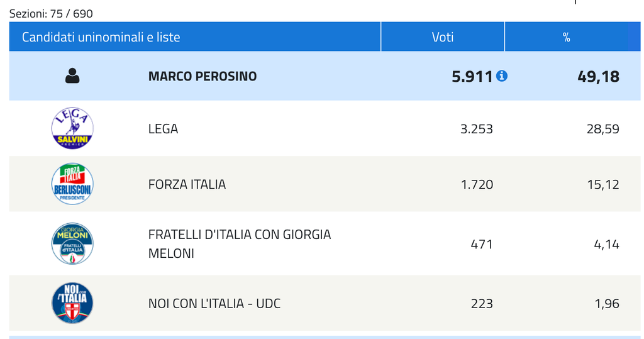
Task: Click the 49,18 percentage for Perosino
Action: (x=598, y=77)
